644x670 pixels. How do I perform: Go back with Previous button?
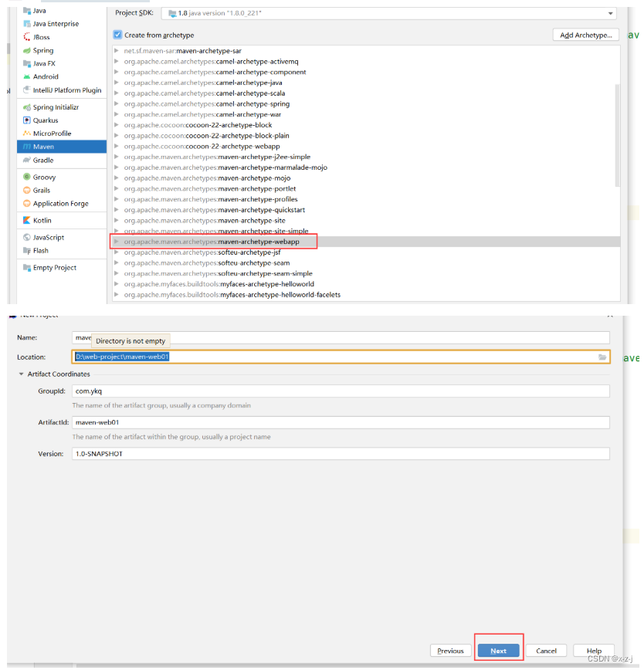pos(450,651)
